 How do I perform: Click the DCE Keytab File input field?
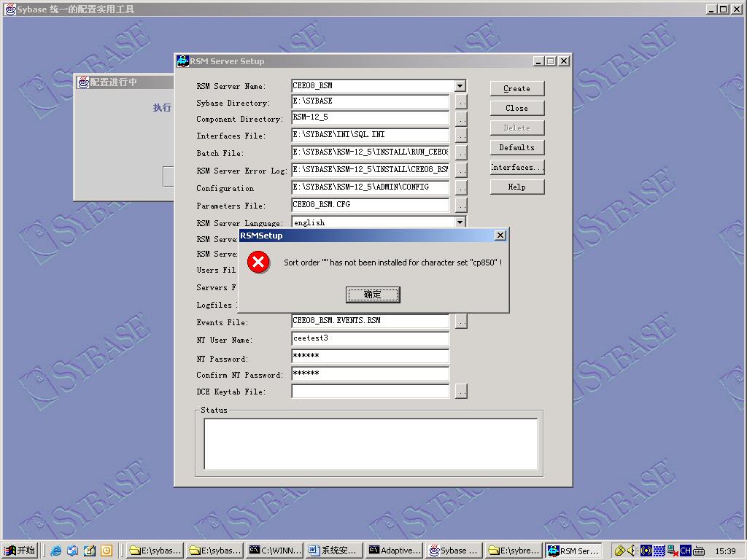click(370, 392)
